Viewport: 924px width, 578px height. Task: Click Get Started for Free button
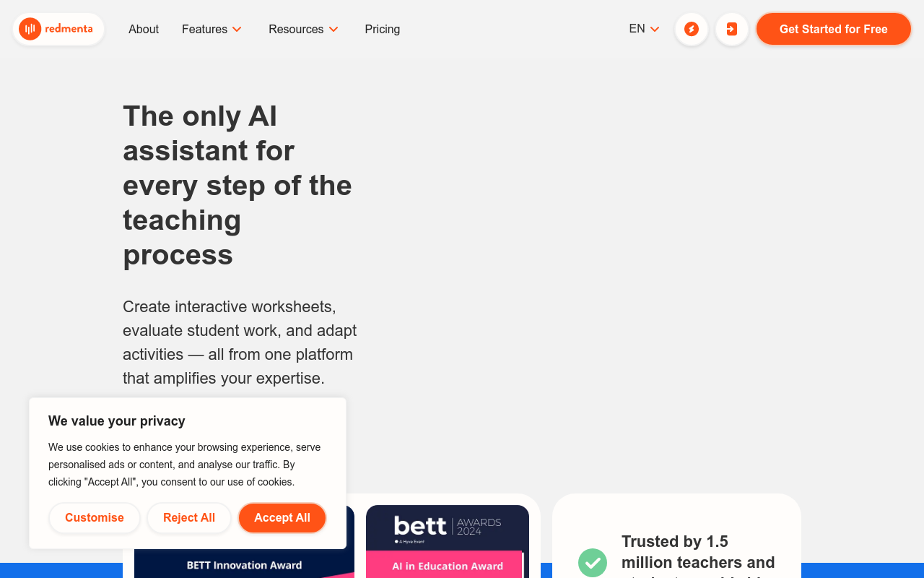coord(834,29)
